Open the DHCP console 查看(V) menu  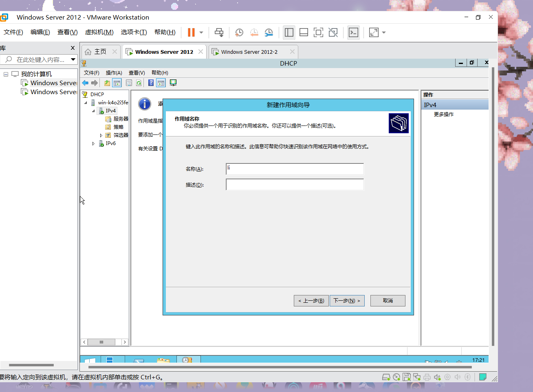137,73
